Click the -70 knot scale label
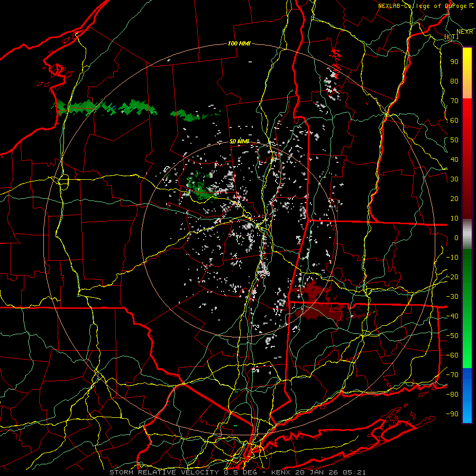 pos(452,375)
